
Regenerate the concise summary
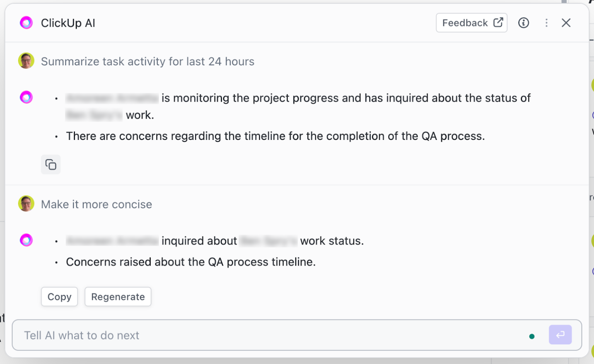coord(118,296)
